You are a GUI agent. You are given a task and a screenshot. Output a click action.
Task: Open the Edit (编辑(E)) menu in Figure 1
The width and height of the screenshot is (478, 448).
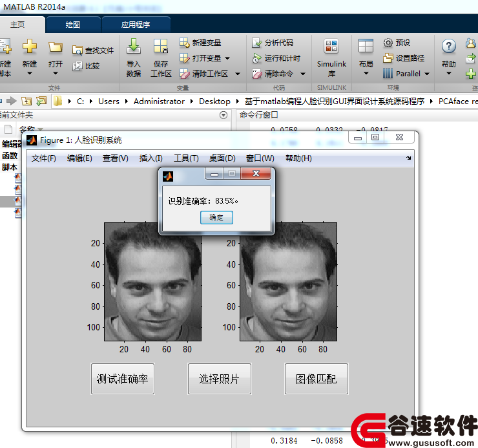tap(79, 158)
